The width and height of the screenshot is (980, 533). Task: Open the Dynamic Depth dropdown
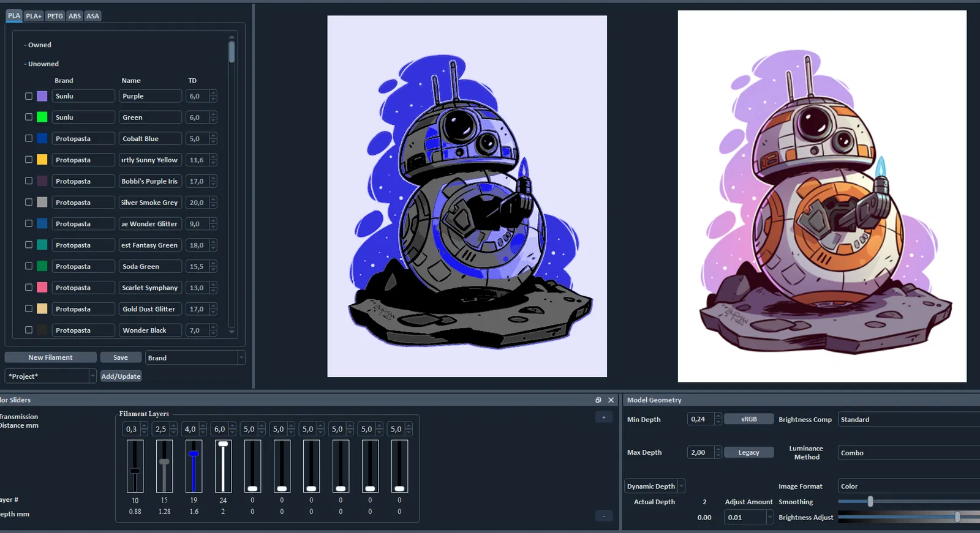[x=655, y=486]
